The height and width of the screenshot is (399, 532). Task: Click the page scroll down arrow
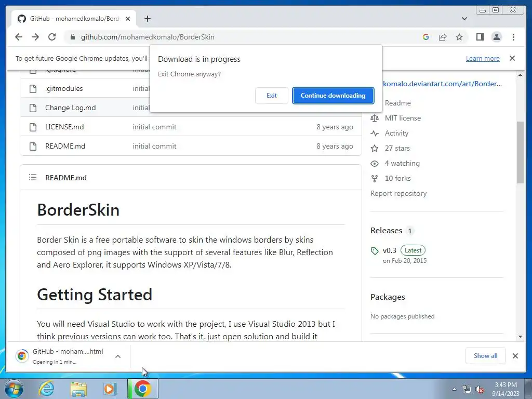pyautogui.click(x=520, y=337)
